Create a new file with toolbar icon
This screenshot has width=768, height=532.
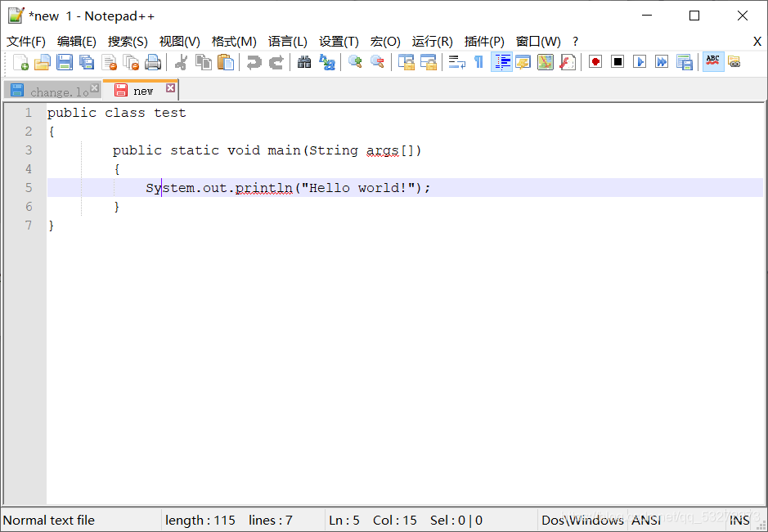20,62
